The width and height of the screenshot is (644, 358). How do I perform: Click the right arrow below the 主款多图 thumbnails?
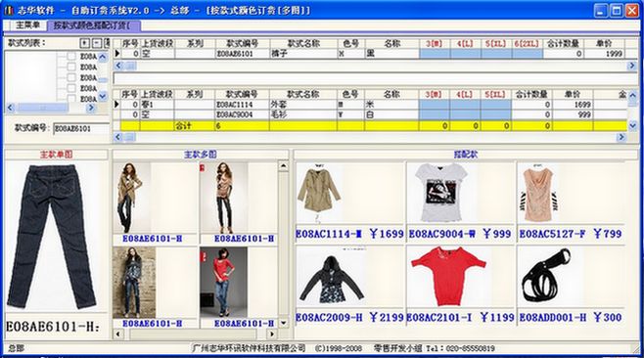(x=271, y=334)
